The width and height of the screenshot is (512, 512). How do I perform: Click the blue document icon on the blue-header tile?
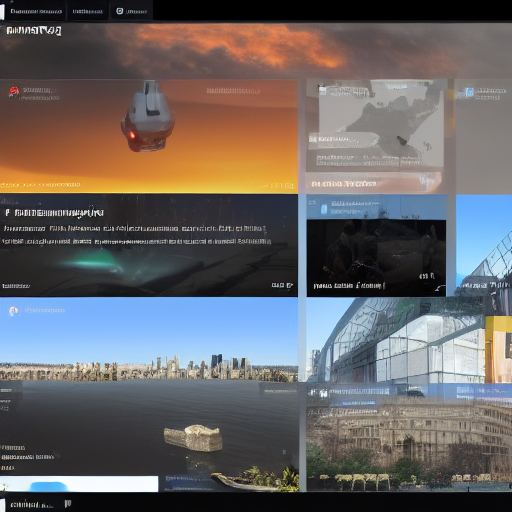(x=324, y=209)
